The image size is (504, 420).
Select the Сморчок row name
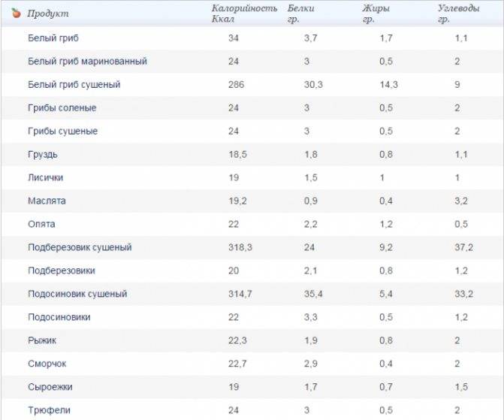click(x=47, y=364)
